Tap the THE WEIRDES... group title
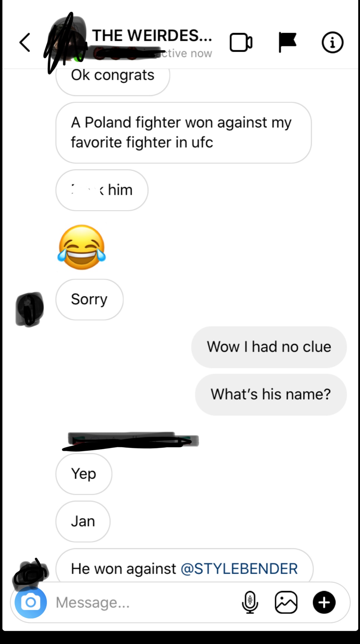360x644 pixels. click(x=152, y=35)
